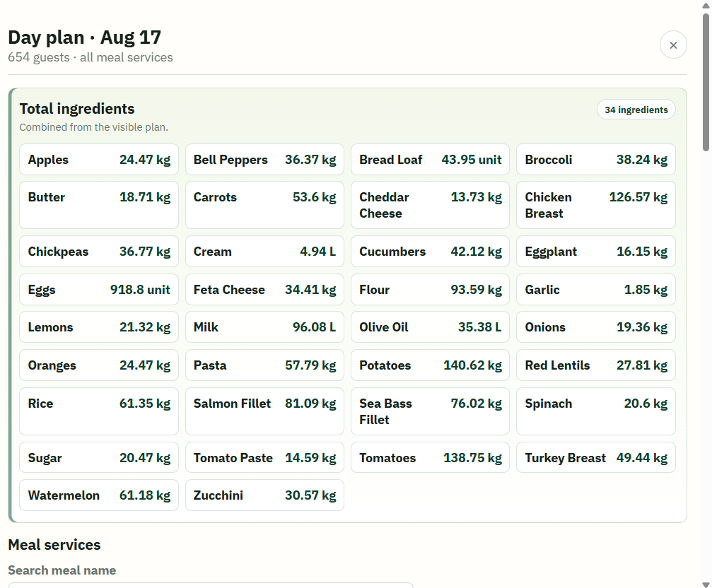The width and height of the screenshot is (712, 588).
Task: Select the Potatoes 140.62 kg card
Action: pyautogui.click(x=431, y=365)
